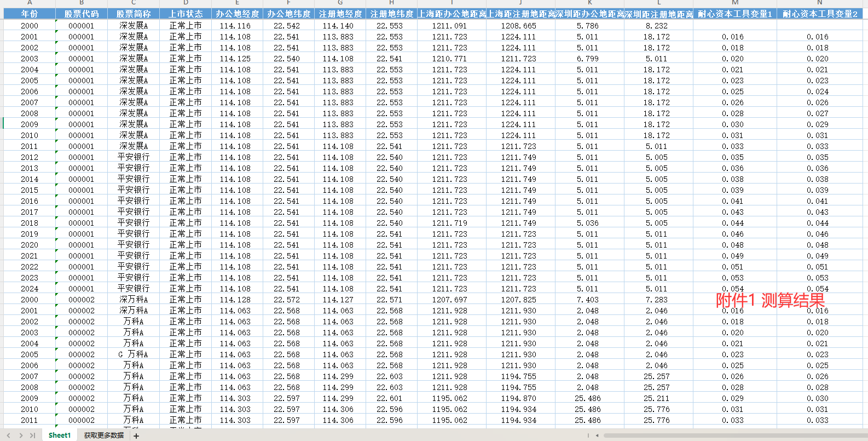Select the column M header letter
This screenshot has width=868, height=441.
coord(735,3)
